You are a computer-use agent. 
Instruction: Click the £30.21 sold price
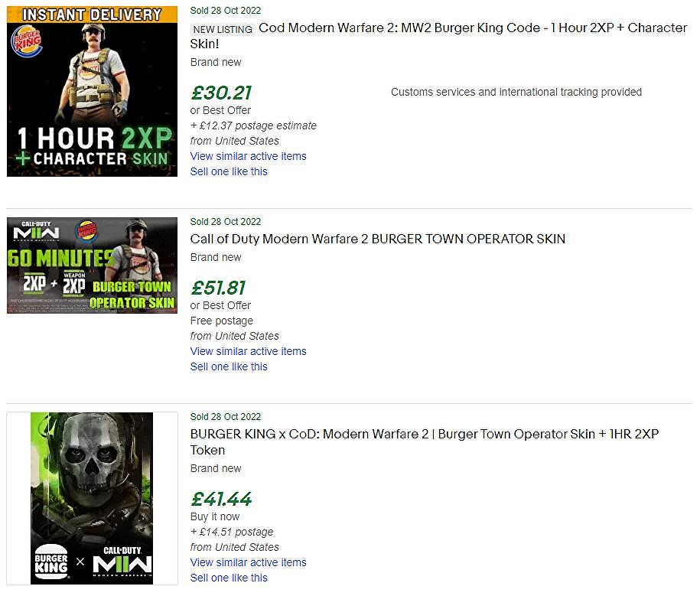coord(221,93)
